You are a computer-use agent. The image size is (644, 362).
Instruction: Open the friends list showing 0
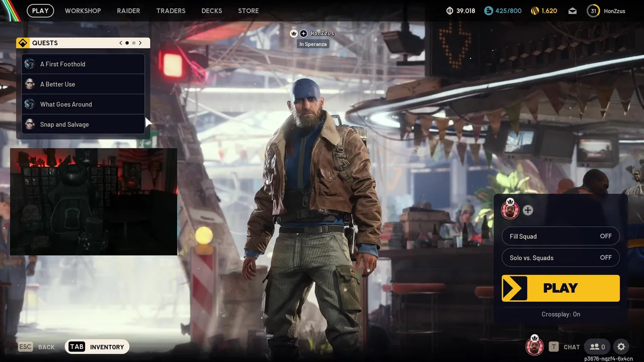tap(597, 347)
